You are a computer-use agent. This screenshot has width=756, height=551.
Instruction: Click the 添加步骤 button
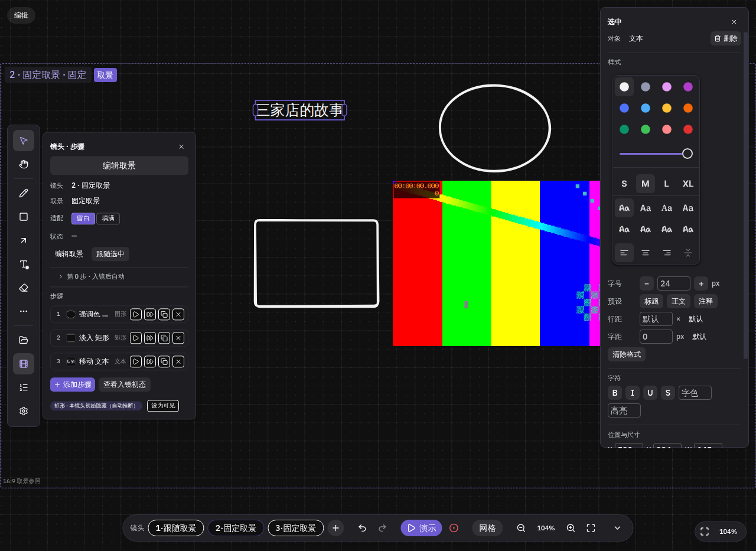point(73,384)
